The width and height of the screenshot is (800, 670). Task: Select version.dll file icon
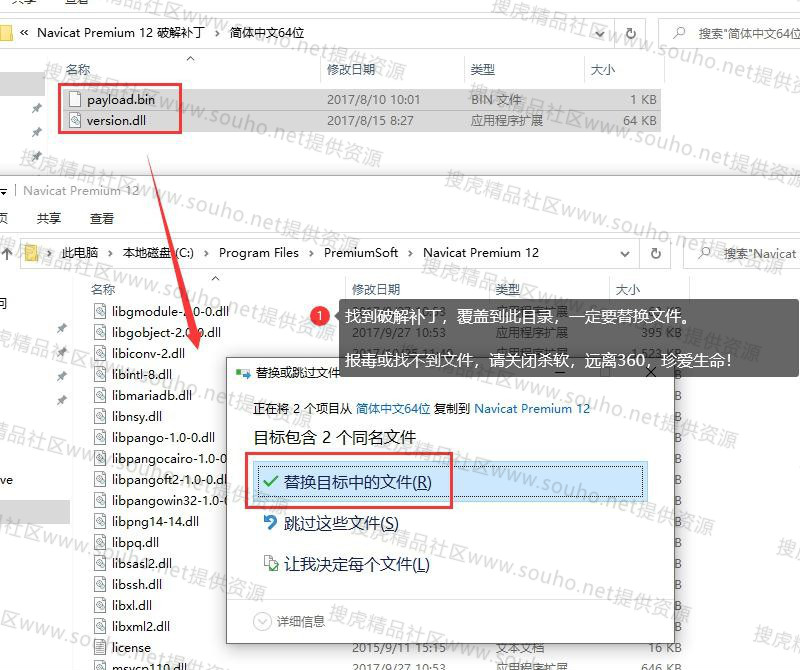tap(75, 120)
